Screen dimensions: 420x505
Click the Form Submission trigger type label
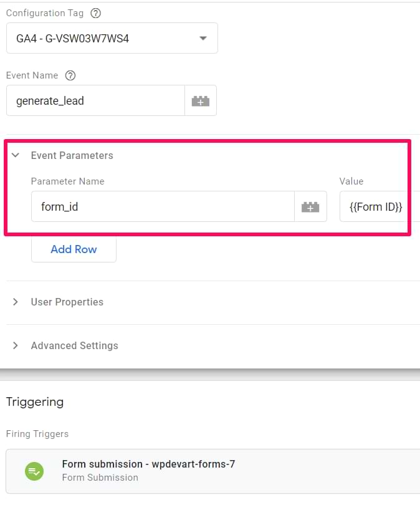pos(100,478)
